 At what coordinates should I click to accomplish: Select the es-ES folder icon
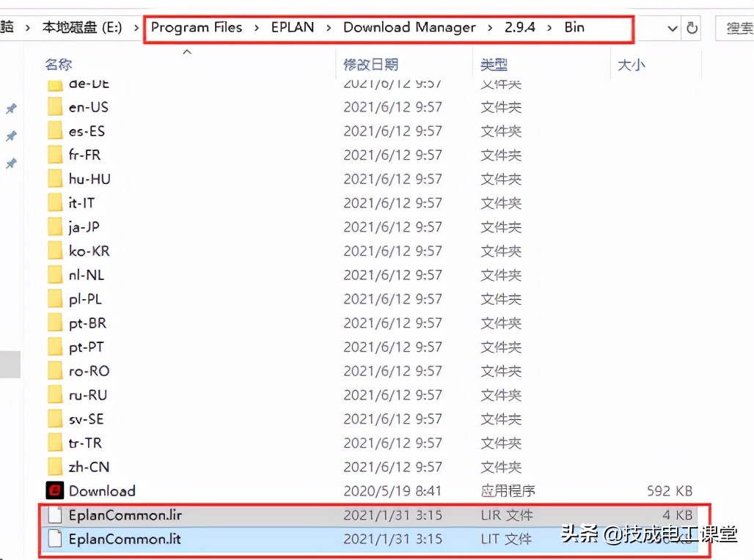55,130
